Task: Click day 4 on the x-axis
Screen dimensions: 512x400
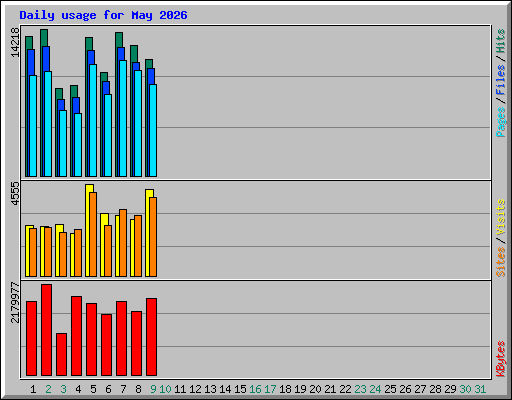Action: [x=78, y=389]
